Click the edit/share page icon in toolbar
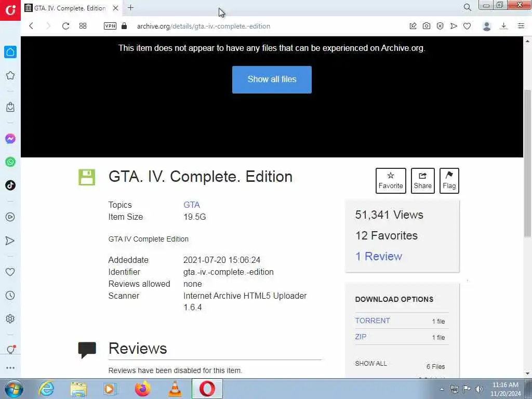 (413, 26)
